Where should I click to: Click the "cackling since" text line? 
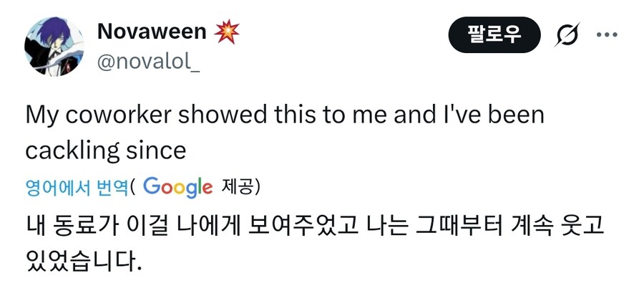tap(106, 150)
